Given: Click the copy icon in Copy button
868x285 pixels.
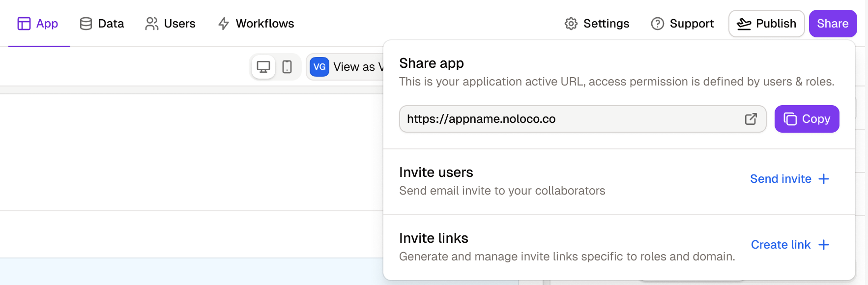Looking at the screenshot, I should pos(790,119).
